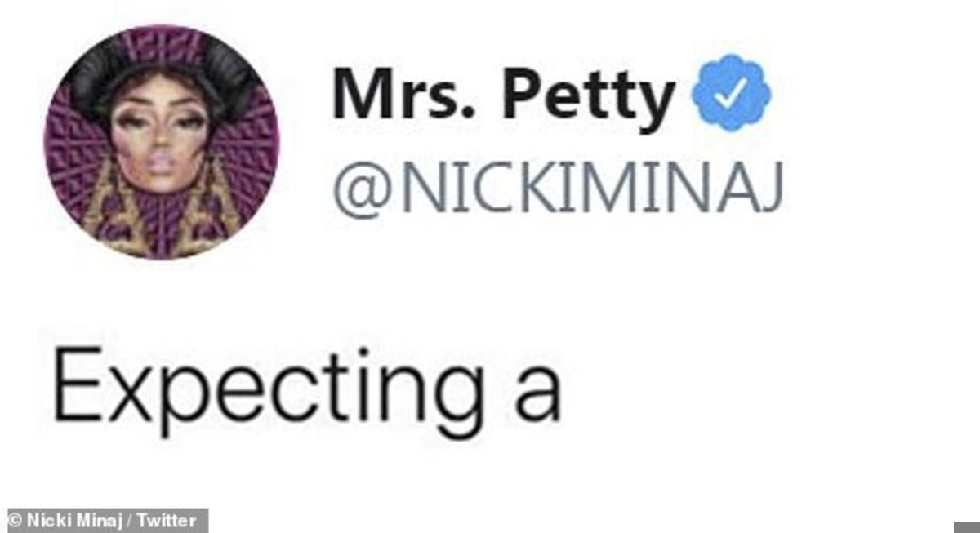The image size is (980, 533).
Task: Click the small gray box in the bottom-right corner
Action: 967,526
